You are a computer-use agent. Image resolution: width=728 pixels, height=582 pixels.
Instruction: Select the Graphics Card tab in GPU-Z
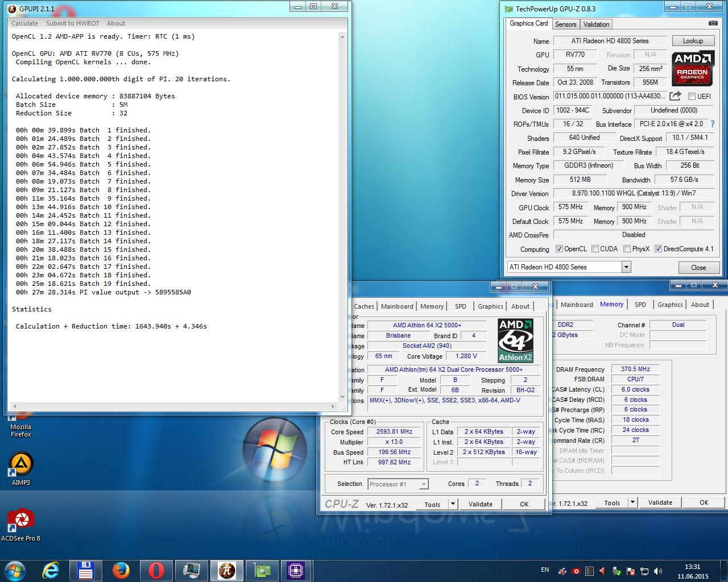pyautogui.click(x=529, y=23)
